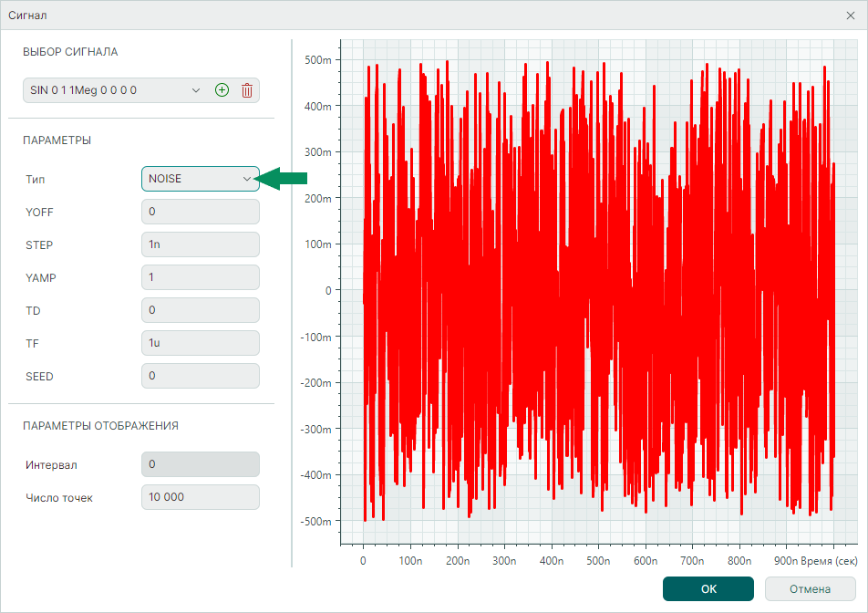Click the 500n tick on the time axis
This screenshot has width=868, height=613.
click(x=598, y=561)
